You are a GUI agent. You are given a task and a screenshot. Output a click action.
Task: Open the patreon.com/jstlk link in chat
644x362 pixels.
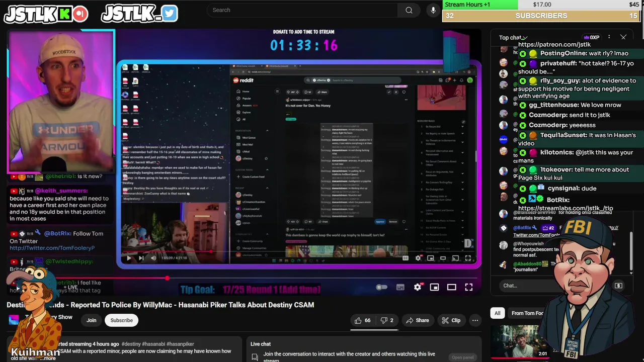click(554, 45)
